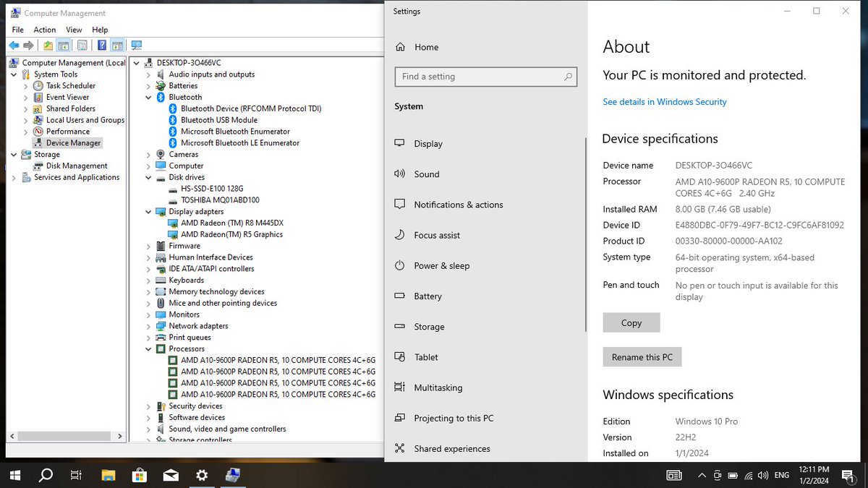Image resolution: width=868 pixels, height=488 pixels.
Task: Click Disk Management icon under Storage
Action: pyautogui.click(x=38, y=166)
